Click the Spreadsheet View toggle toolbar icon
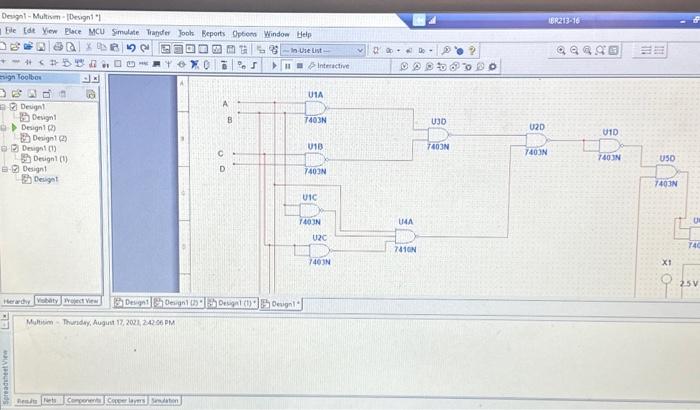Viewport: 700px width, 410px height. coord(178,49)
